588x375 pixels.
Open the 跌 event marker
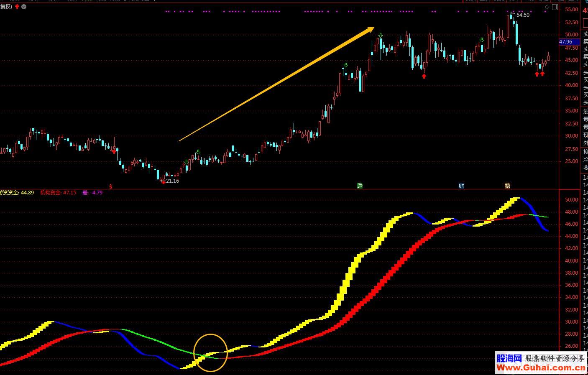(x=360, y=186)
